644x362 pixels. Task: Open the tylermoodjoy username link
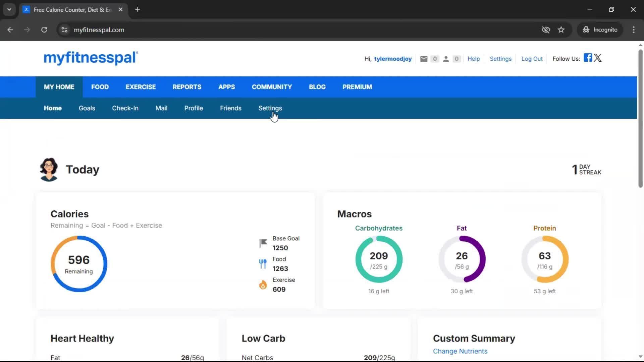coord(392,59)
